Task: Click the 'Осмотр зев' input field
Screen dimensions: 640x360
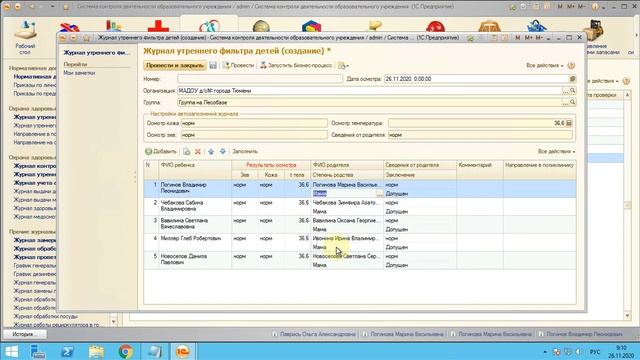Action: tap(254, 135)
